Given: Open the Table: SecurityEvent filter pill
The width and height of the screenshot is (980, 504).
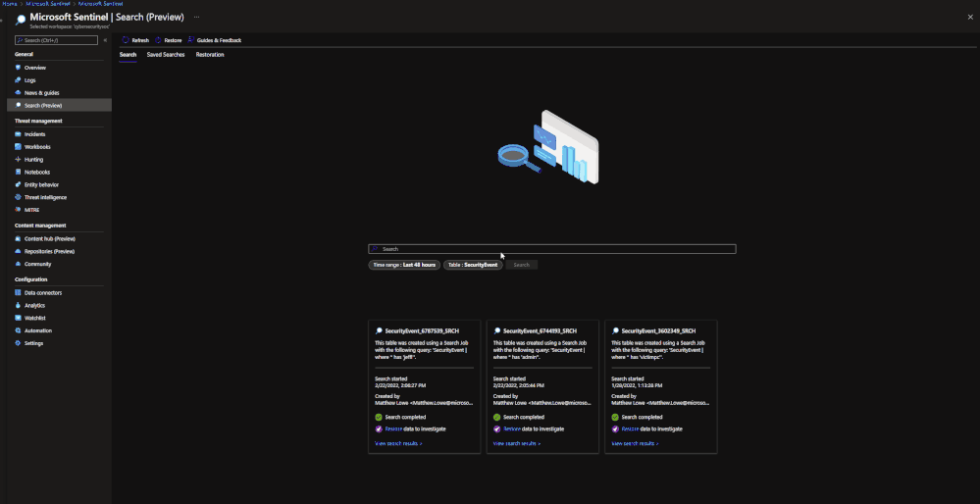Looking at the screenshot, I should 473,265.
